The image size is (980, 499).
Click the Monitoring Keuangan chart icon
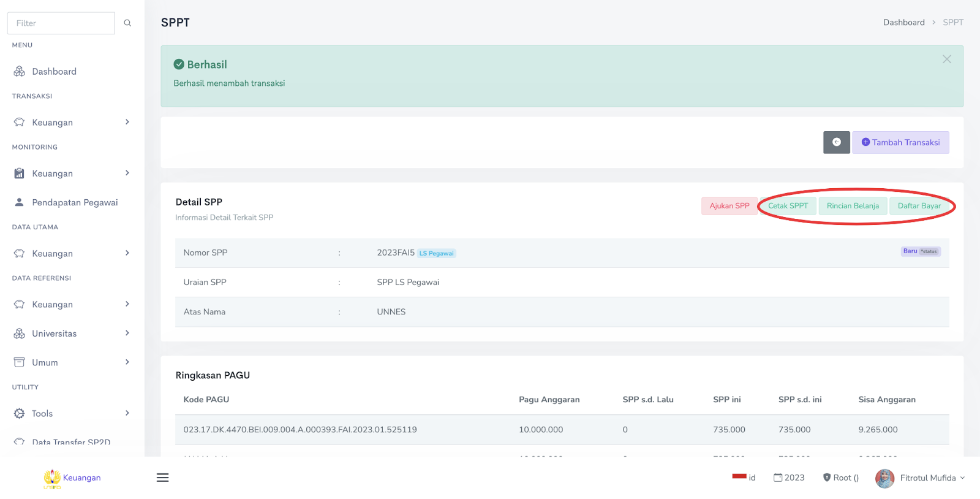(x=20, y=173)
